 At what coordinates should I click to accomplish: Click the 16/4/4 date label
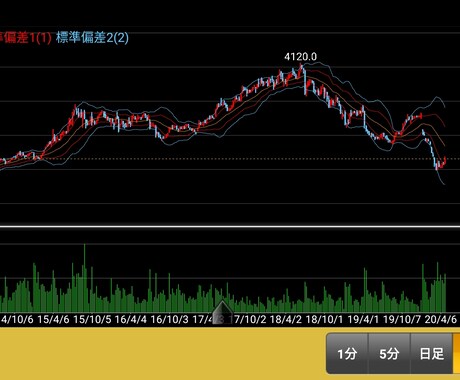(131, 319)
